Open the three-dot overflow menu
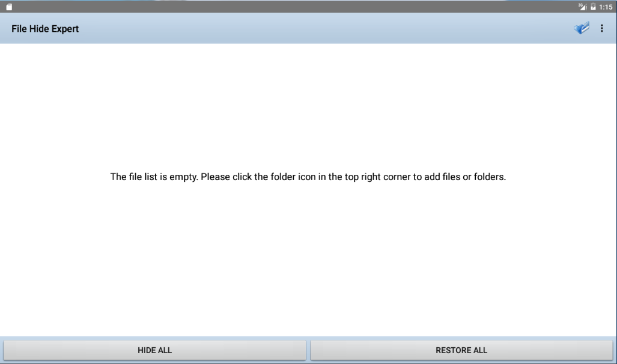 [x=601, y=28]
